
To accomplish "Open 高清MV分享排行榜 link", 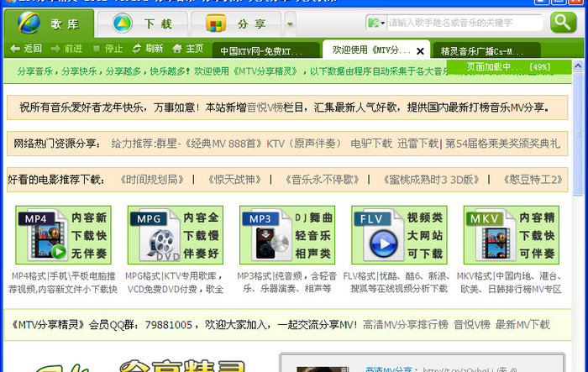I will [406, 325].
